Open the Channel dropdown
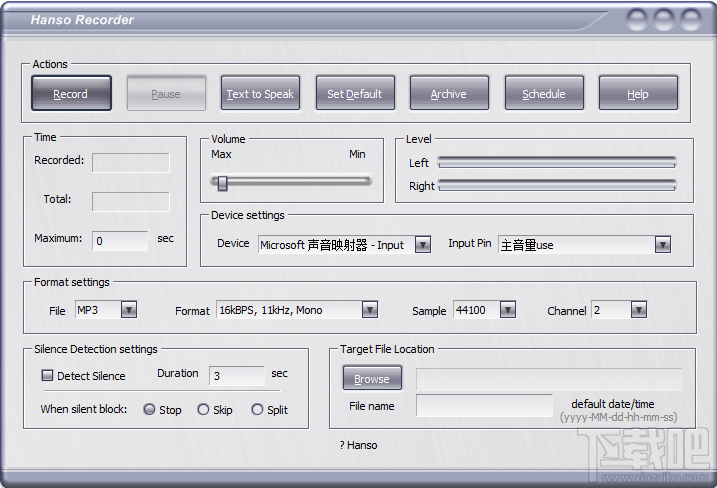The width and height of the screenshot is (717, 488). tap(639, 310)
